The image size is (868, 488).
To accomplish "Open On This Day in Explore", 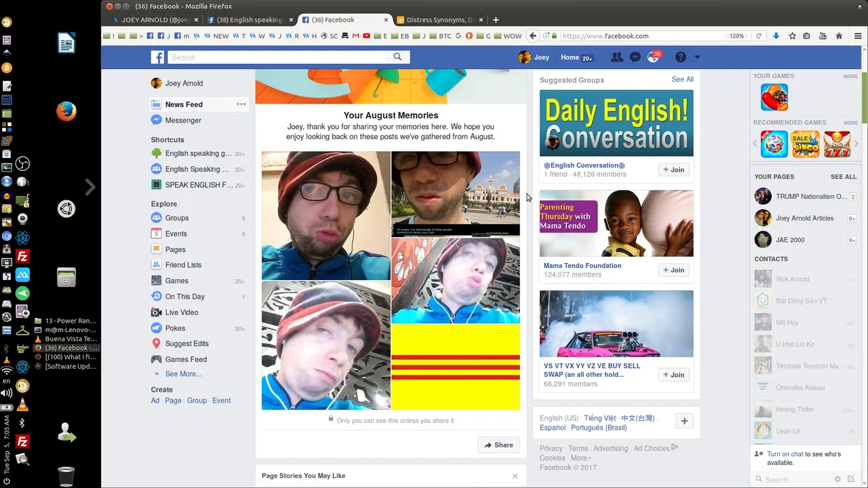I will (x=184, y=296).
